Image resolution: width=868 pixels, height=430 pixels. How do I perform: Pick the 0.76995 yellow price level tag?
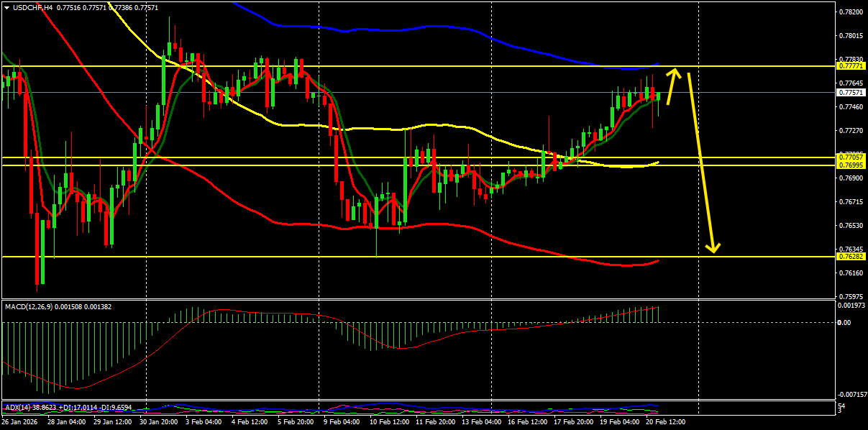click(x=851, y=165)
